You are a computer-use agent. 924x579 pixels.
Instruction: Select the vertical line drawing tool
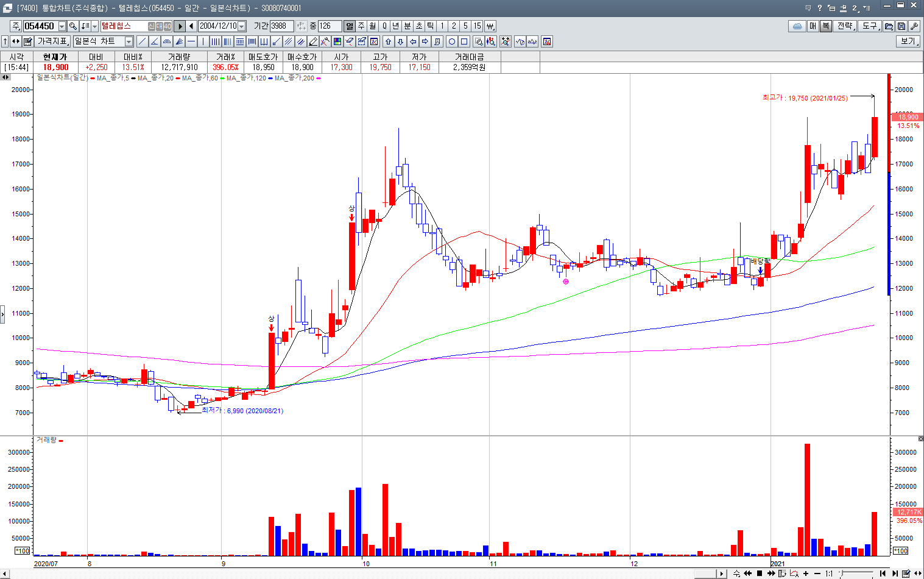point(203,41)
